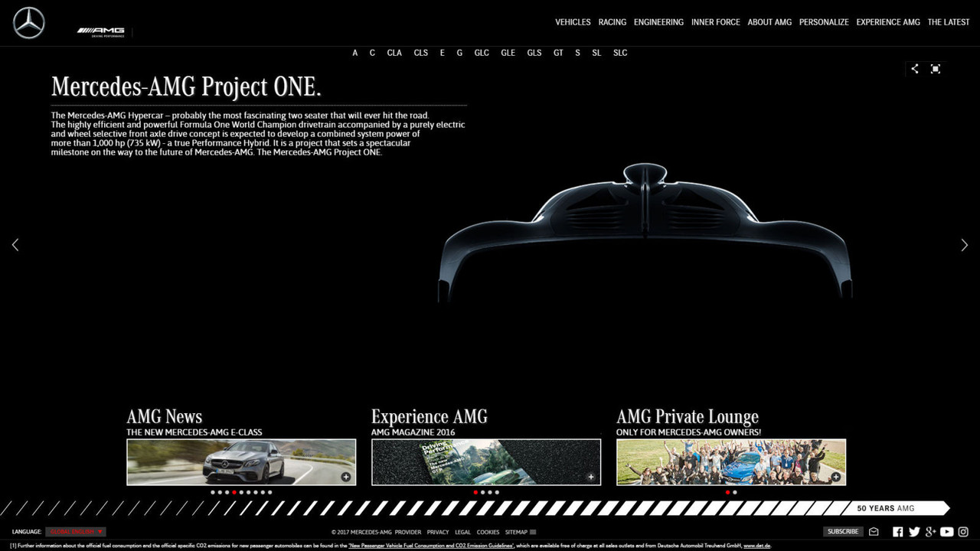Click the Subscribe button

843,532
